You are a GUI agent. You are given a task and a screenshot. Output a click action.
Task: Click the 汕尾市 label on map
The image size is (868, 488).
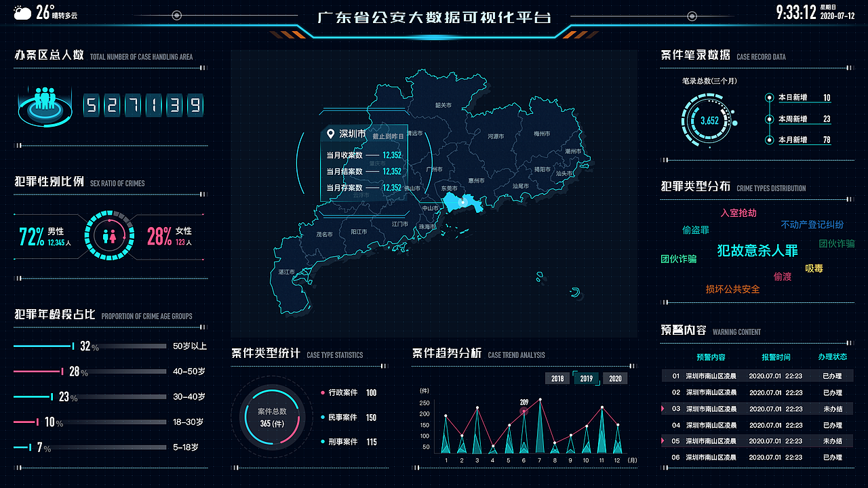(x=521, y=186)
